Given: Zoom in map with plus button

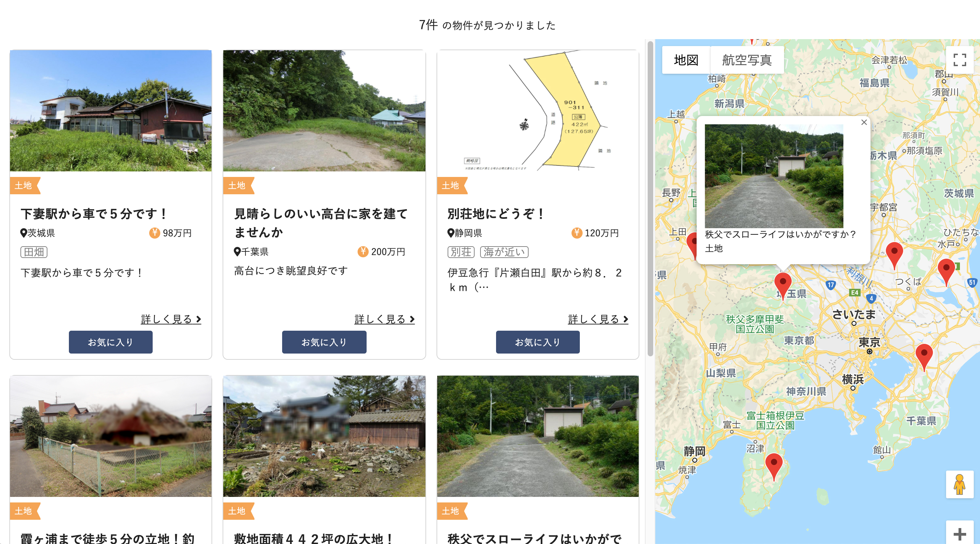Looking at the screenshot, I should click(960, 534).
